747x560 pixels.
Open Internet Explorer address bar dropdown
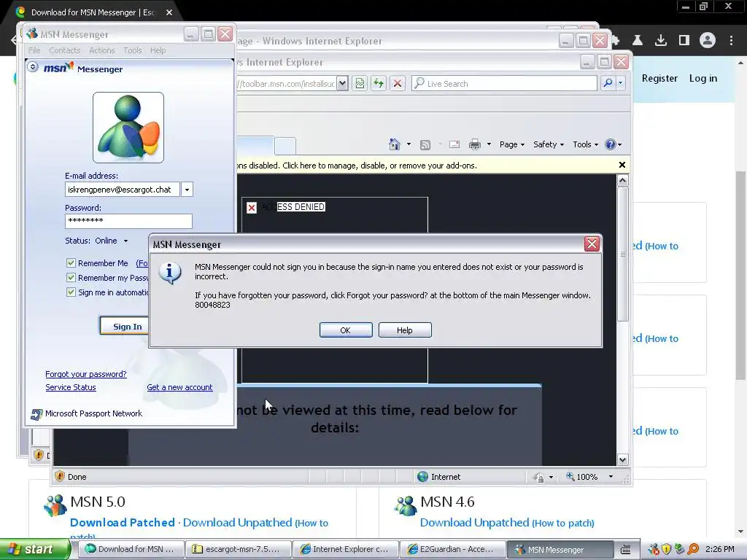point(343,83)
